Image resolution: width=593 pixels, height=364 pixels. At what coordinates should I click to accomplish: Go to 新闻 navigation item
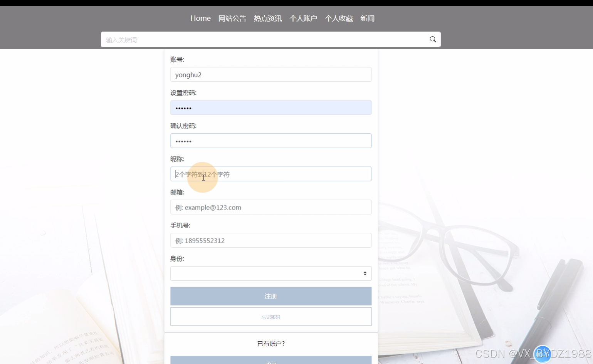point(367,18)
